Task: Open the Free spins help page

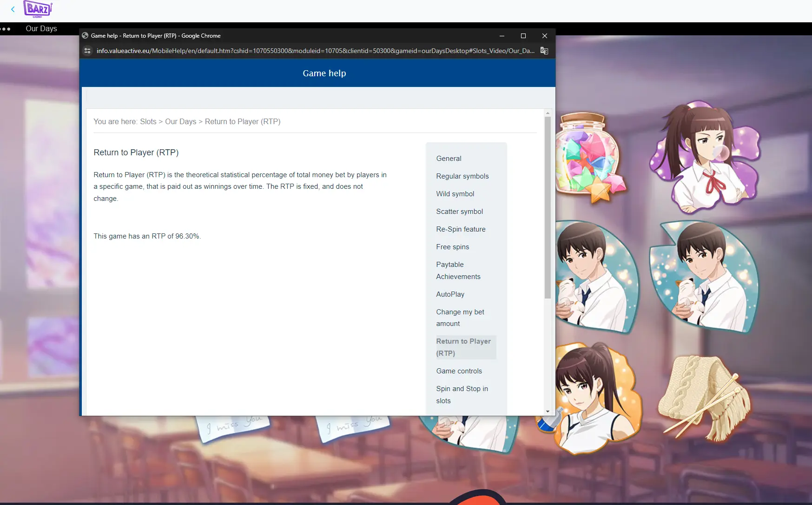Action: pos(452,247)
